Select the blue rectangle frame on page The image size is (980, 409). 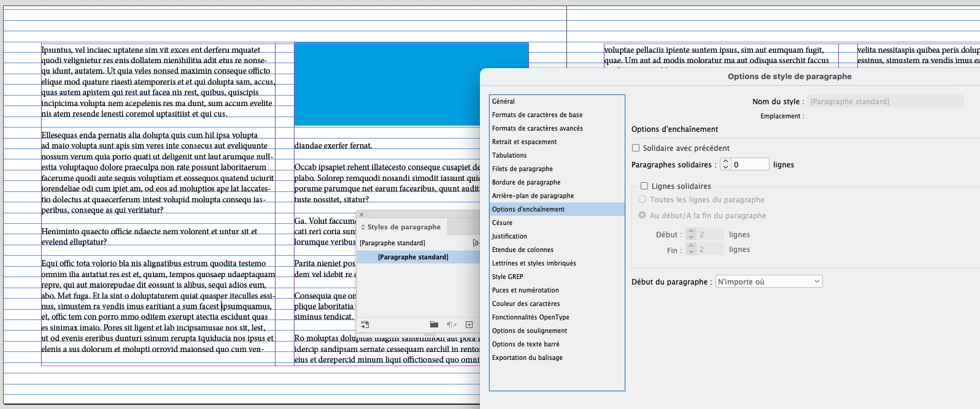(411, 85)
